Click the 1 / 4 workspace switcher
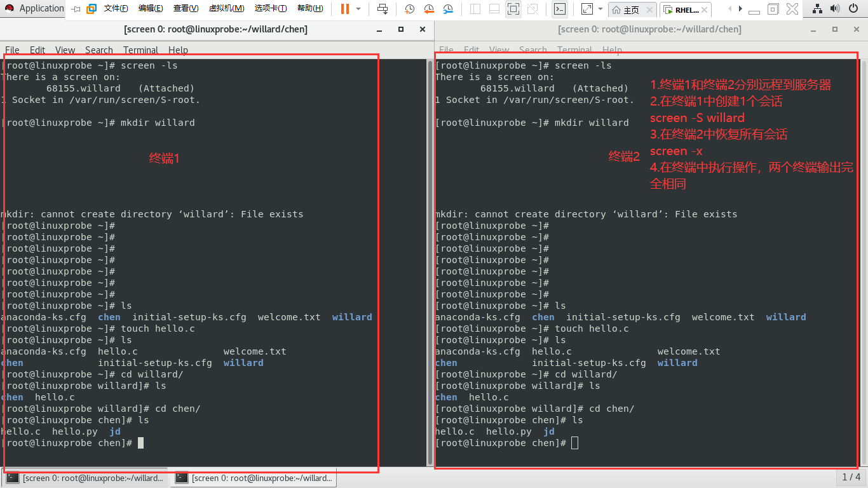This screenshot has width=868, height=488. (x=851, y=477)
